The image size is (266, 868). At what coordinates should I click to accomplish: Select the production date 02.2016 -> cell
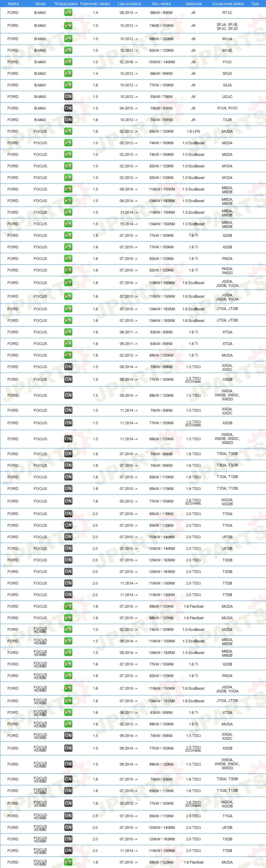click(x=129, y=62)
